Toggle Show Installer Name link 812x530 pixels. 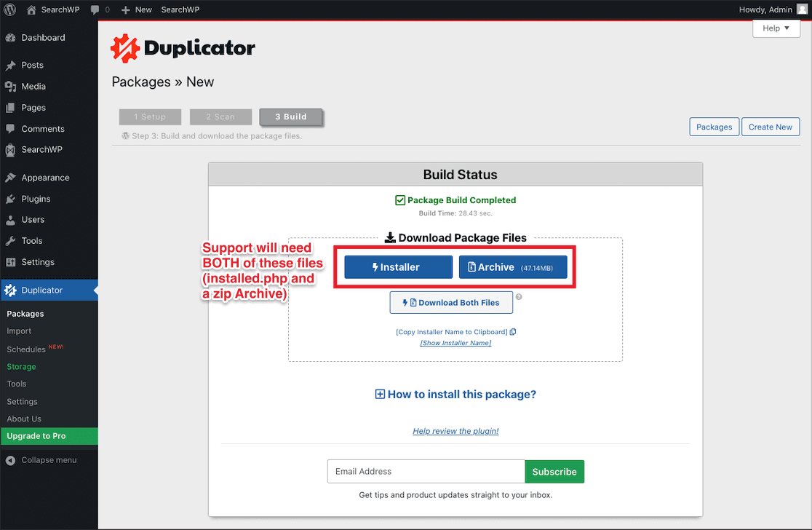click(455, 343)
